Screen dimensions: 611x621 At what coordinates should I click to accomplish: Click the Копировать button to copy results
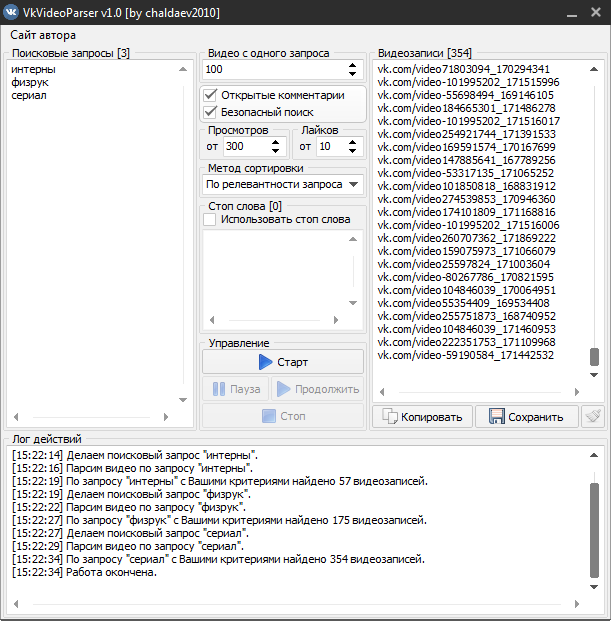tap(422, 417)
